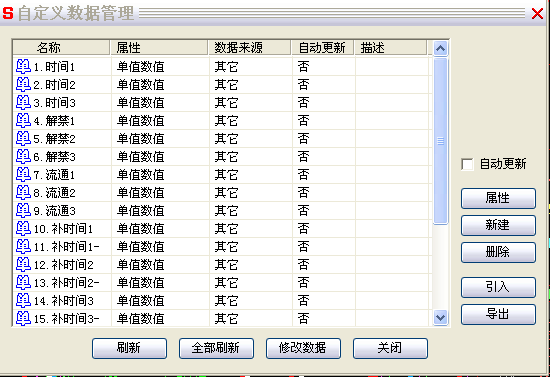Click the red S logo in title bar
Viewport: 550px width, 377px height.
8,13
